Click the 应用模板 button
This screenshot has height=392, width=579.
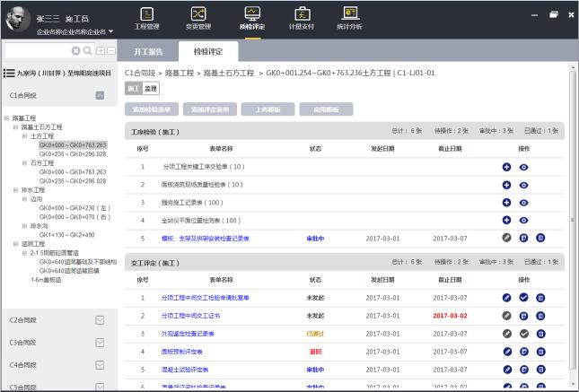[x=327, y=109]
